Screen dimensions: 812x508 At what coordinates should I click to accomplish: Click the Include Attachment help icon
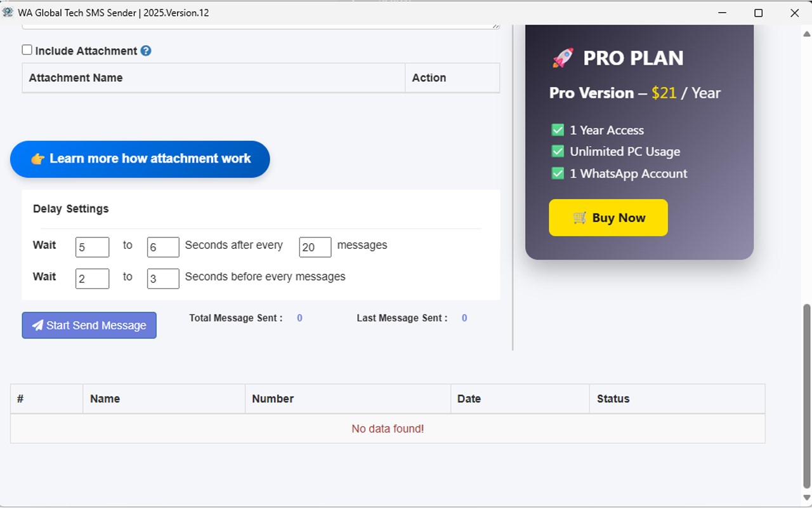pyautogui.click(x=146, y=51)
